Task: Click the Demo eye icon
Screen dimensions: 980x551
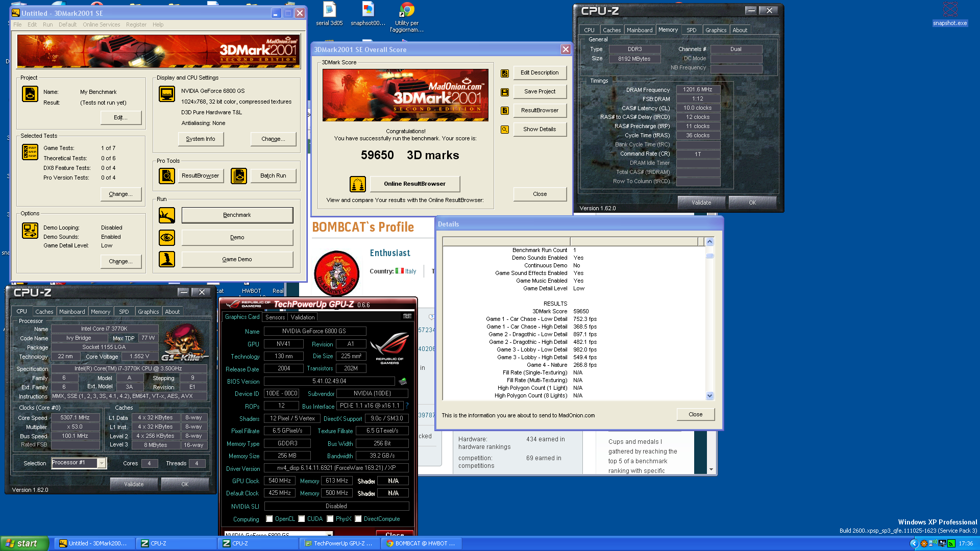Action: [x=167, y=237]
